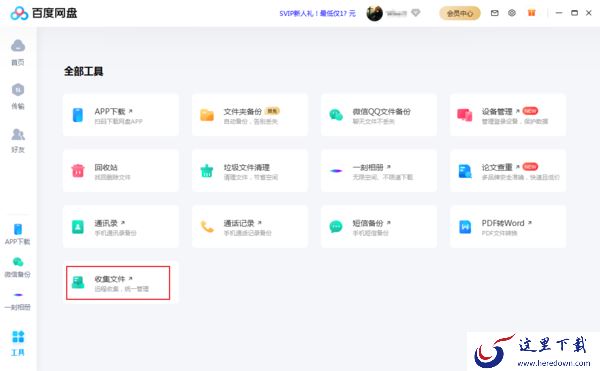600x371 pixels.
Task: Open the 通话记录 call log card
Action: point(250,226)
